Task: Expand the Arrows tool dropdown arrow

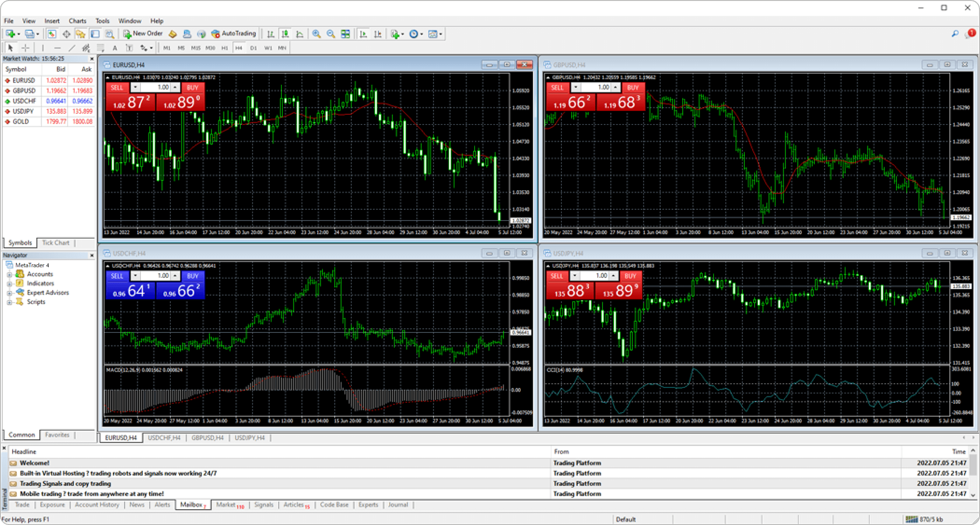Action: pyautogui.click(x=151, y=48)
